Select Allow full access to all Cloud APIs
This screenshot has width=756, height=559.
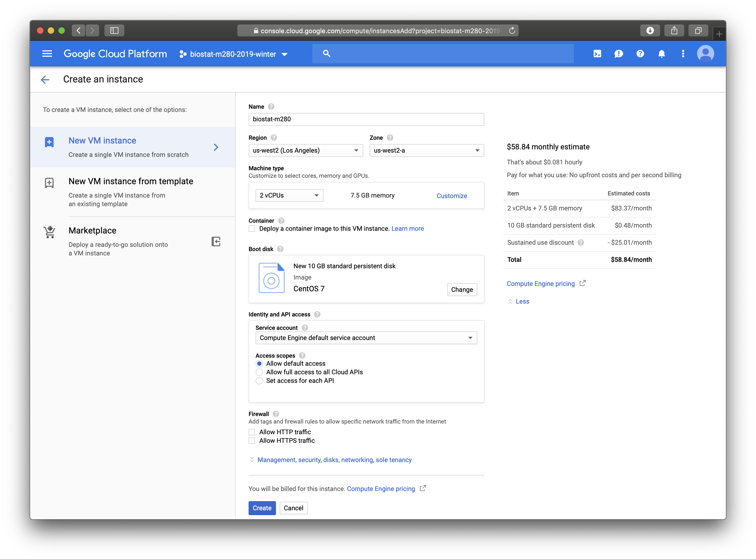[x=259, y=372]
